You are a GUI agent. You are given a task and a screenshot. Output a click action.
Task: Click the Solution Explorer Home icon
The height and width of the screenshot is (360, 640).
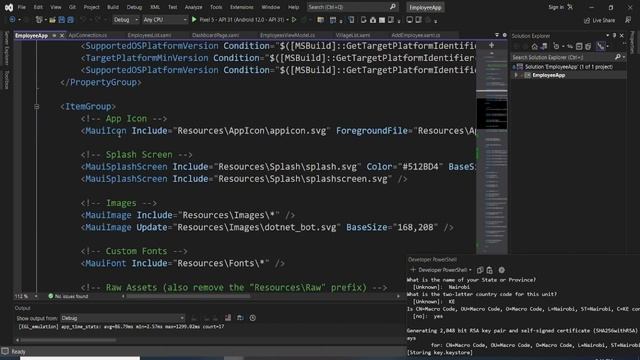coord(534,47)
